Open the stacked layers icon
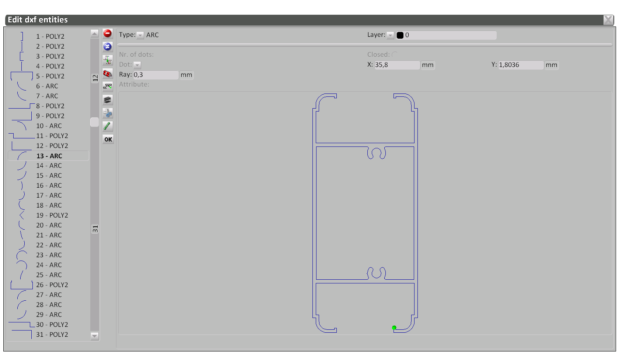 click(x=108, y=100)
